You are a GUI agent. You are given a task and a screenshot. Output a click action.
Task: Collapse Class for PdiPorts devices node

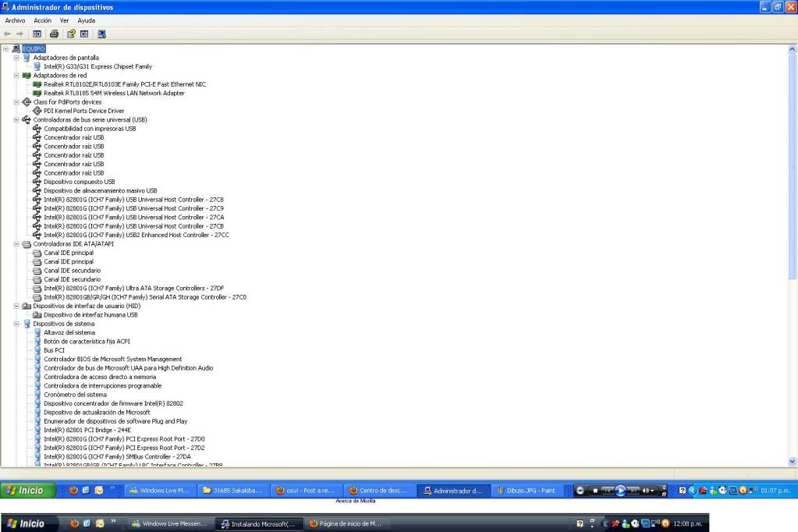pos(16,102)
